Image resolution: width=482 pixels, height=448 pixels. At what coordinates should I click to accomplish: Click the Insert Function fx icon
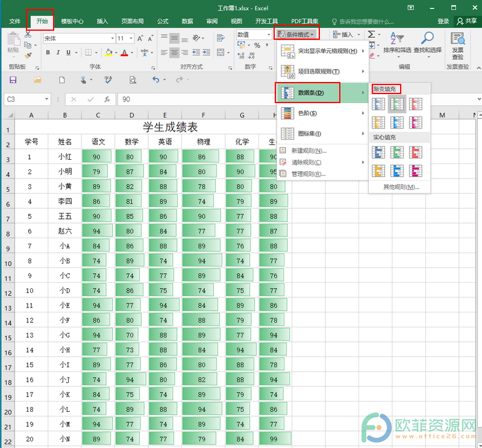click(x=107, y=99)
